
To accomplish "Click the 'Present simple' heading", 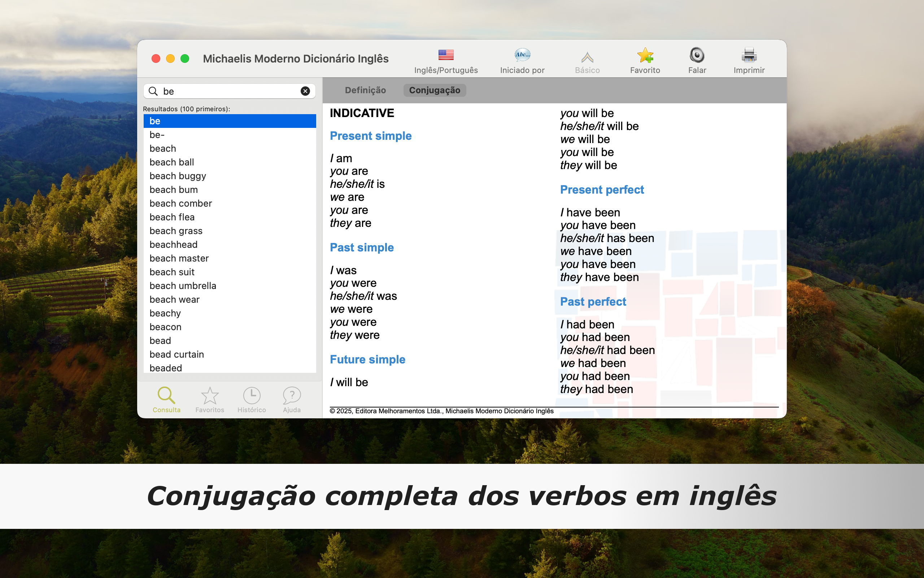I will [x=370, y=136].
